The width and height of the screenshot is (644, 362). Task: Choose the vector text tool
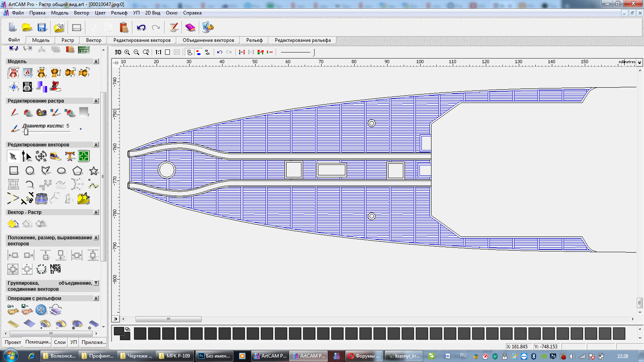tap(70, 156)
